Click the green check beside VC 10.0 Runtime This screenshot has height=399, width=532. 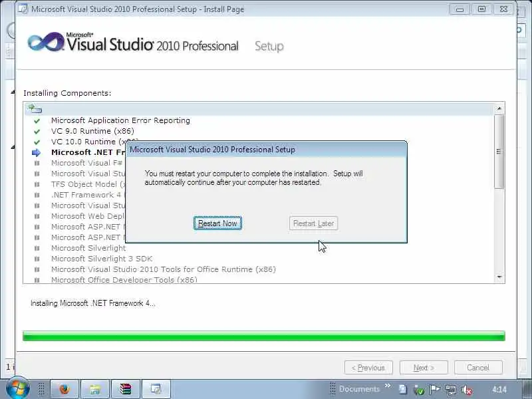37,142
